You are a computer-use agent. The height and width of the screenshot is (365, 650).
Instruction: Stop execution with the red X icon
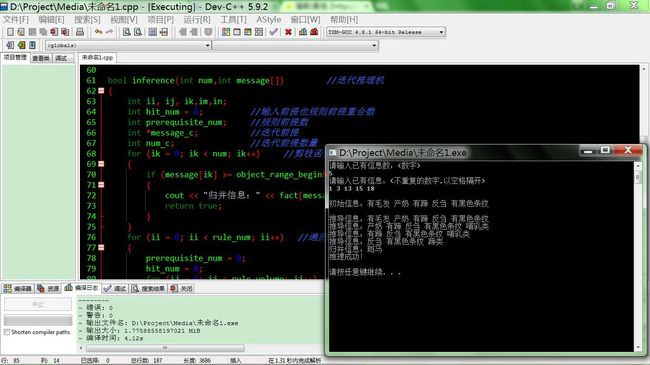[x=288, y=32]
